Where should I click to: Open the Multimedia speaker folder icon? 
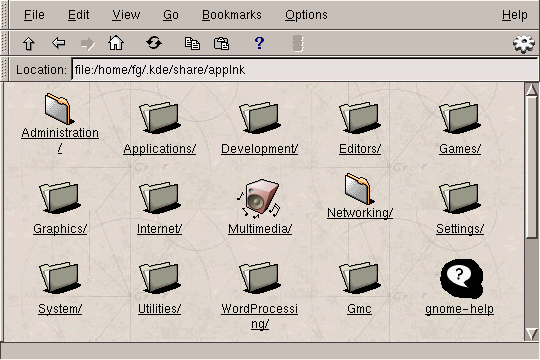pyautogui.click(x=259, y=199)
